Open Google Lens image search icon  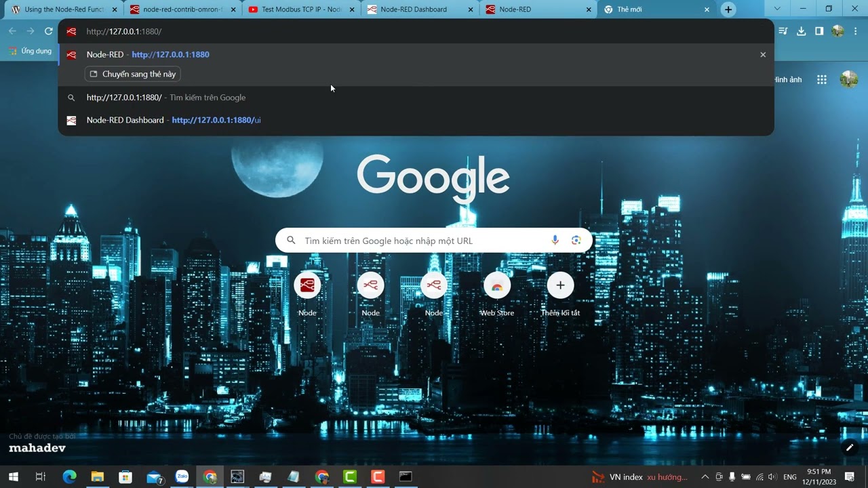click(x=576, y=241)
